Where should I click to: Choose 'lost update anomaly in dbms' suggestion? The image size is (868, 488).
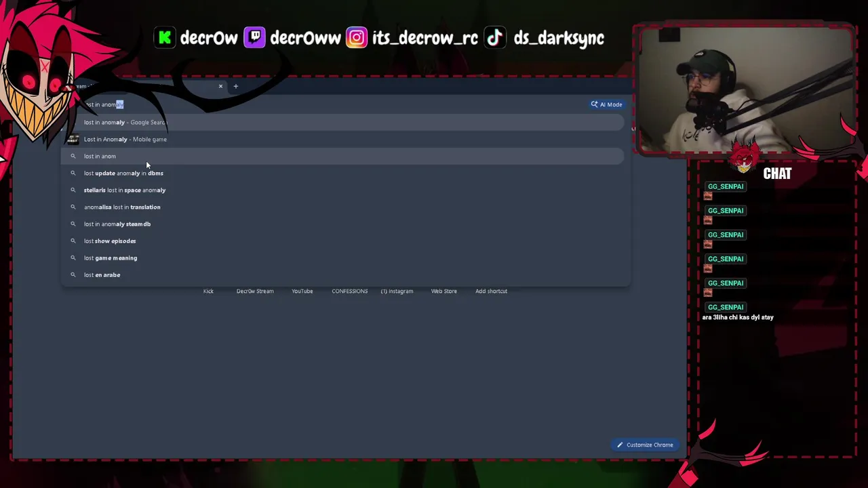click(x=342, y=173)
